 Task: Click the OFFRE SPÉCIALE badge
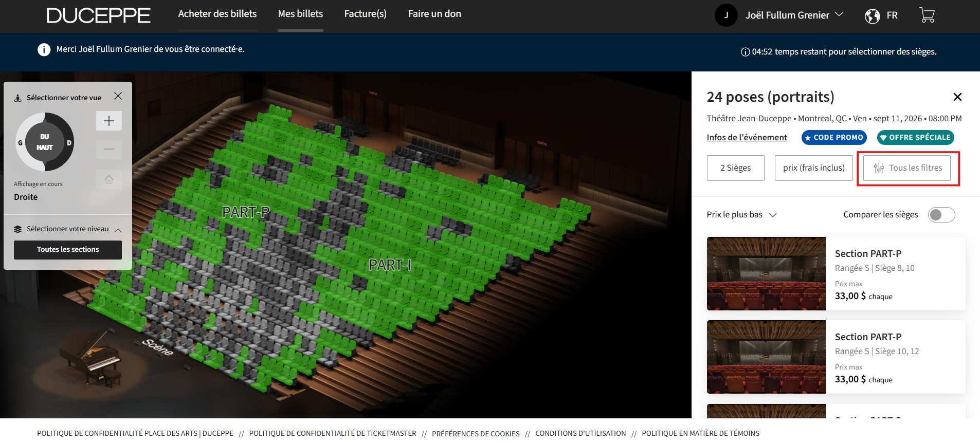(916, 138)
